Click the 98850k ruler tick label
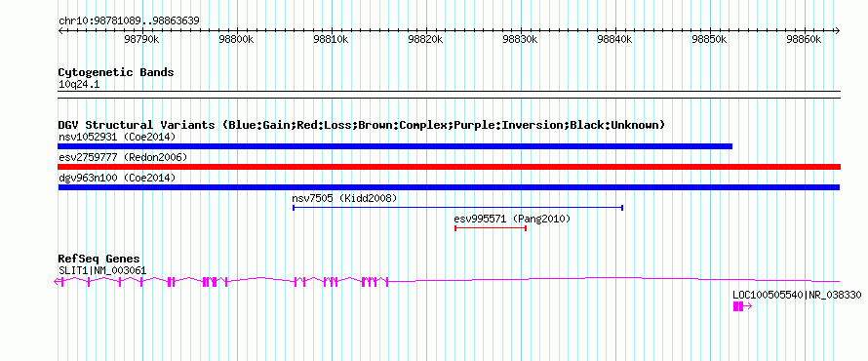The height and width of the screenshot is (361, 868). point(710,40)
